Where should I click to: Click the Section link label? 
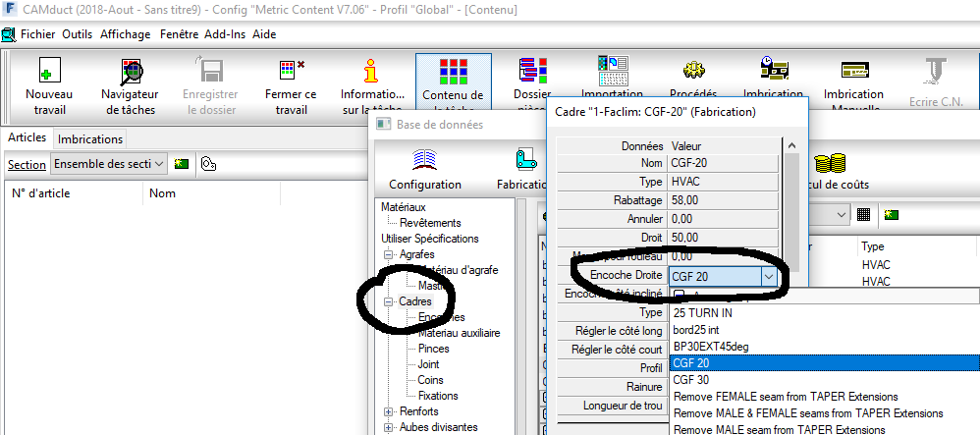(27, 165)
